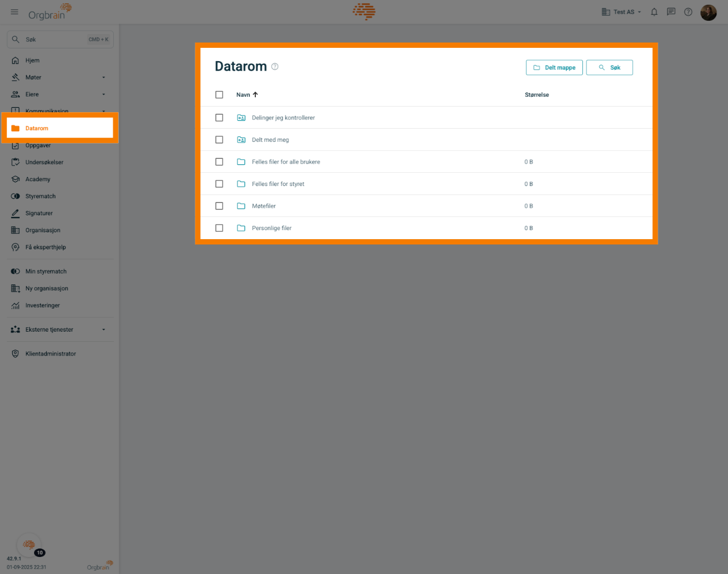Open Organisasjon in sidebar
This screenshot has width=728, height=574.
60,230
